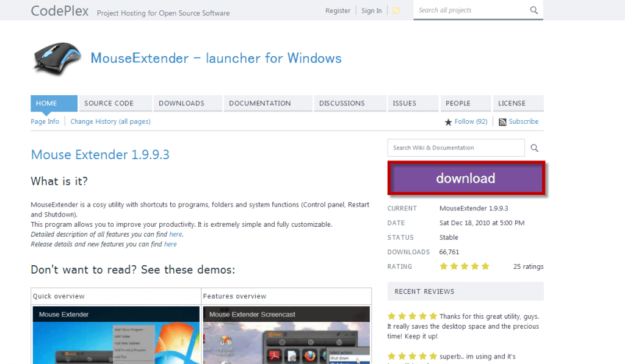This screenshot has width=625, height=364.
Task: Click the Change History (all pages) link
Action: click(110, 121)
